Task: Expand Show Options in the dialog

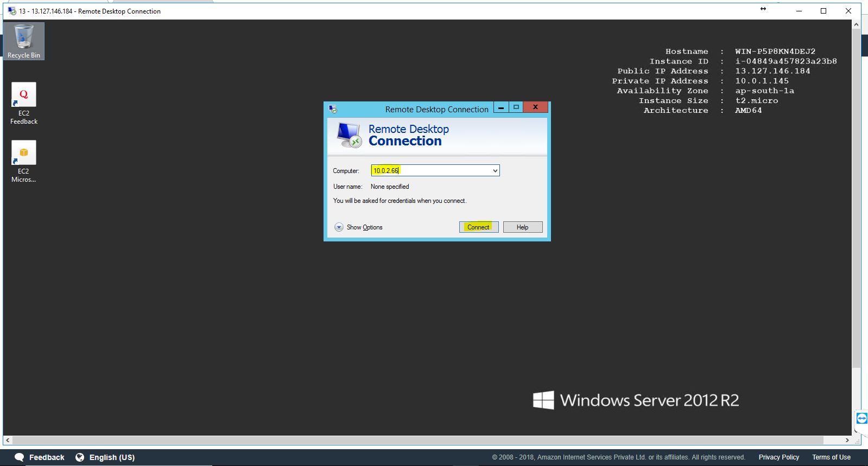Action: (x=339, y=227)
